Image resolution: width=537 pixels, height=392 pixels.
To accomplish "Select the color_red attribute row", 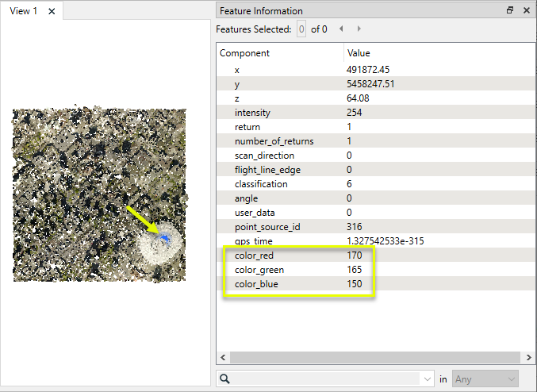I will pos(254,256).
